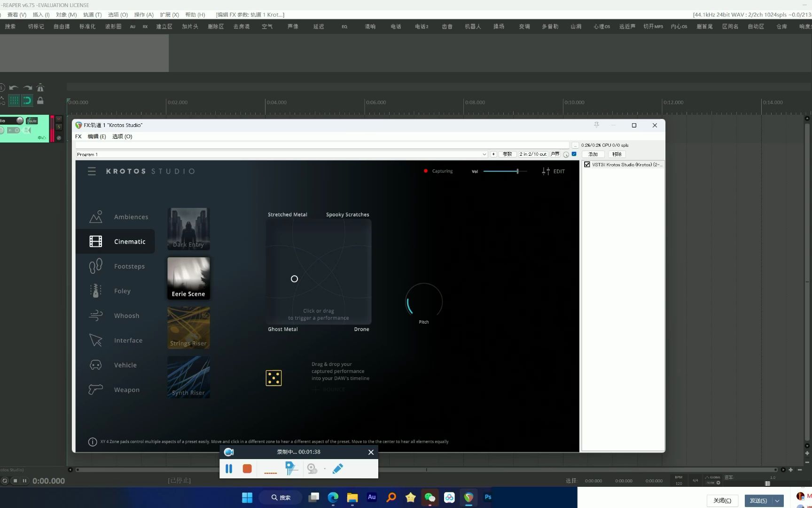Open the Krotos Studio hamburger menu
This screenshot has width=812, height=508.
point(92,171)
